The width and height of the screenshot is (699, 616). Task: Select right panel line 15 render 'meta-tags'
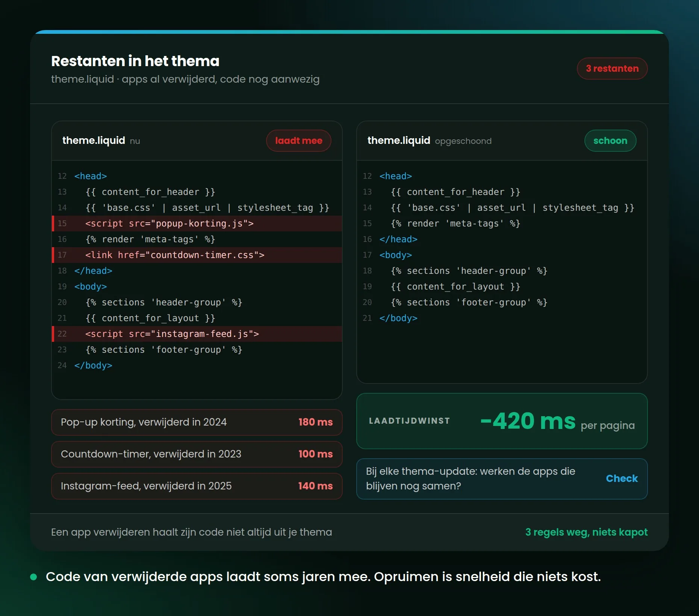point(455,223)
